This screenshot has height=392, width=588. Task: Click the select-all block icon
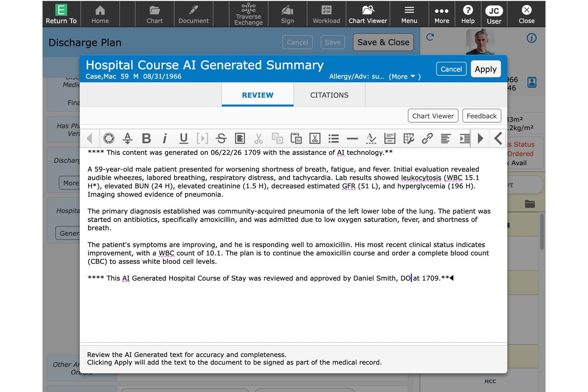pyautogui.click(x=240, y=138)
